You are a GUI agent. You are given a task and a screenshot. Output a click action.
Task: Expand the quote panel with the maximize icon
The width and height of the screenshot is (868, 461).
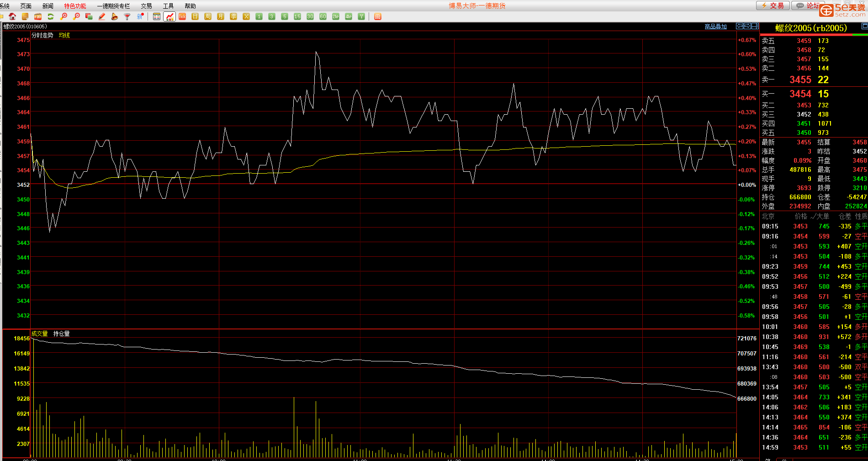pos(864,26)
